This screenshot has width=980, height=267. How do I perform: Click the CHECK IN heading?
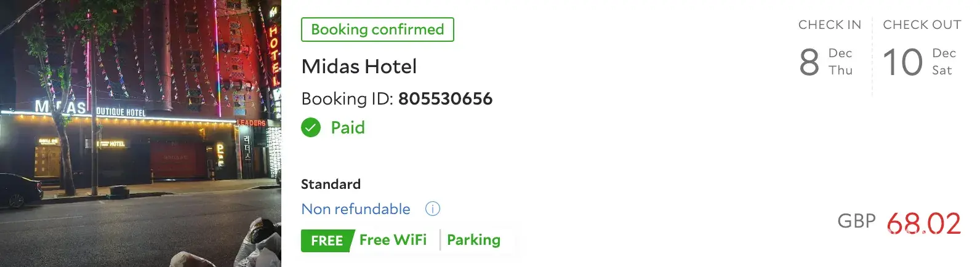[x=829, y=25]
